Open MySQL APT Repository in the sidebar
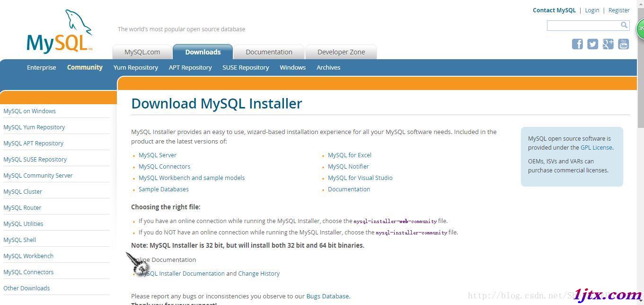Image resolution: width=644 pixels, height=305 pixels. [33, 143]
